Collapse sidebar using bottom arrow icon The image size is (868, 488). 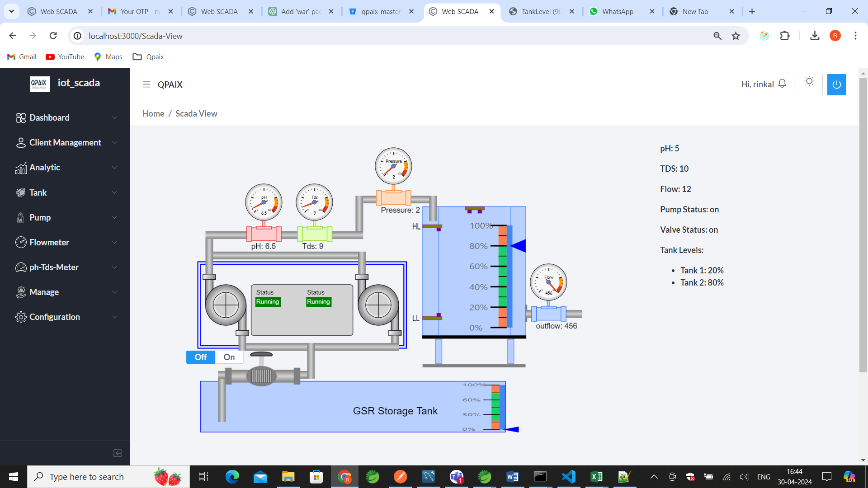pos(118,453)
